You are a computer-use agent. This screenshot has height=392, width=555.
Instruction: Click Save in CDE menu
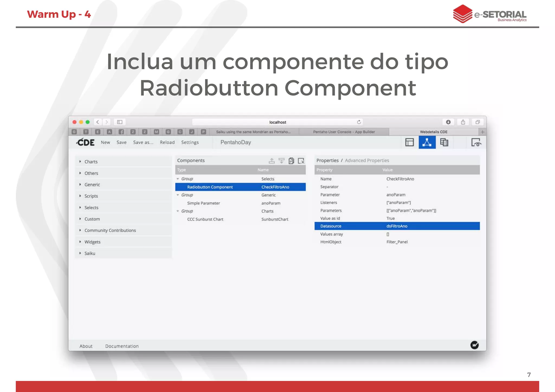121,142
